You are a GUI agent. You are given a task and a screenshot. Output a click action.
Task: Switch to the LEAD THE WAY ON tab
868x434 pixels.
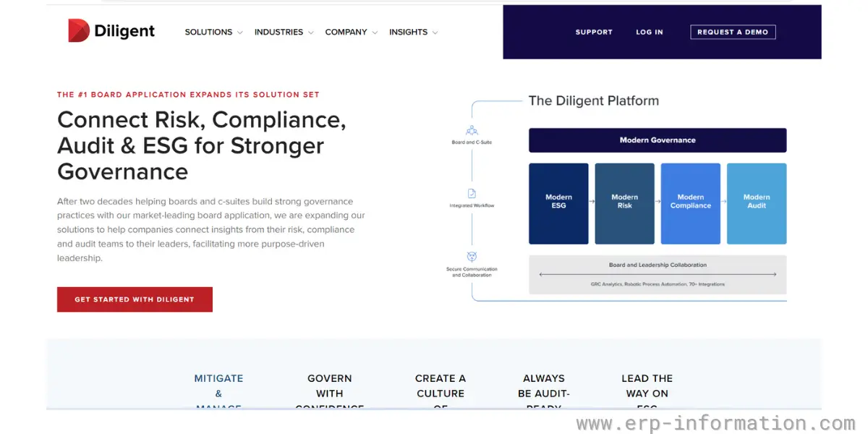[x=647, y=393]
